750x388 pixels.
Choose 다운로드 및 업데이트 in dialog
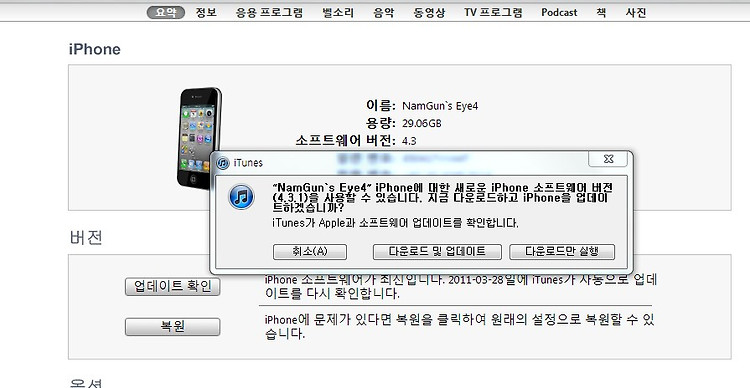(437, 252)
